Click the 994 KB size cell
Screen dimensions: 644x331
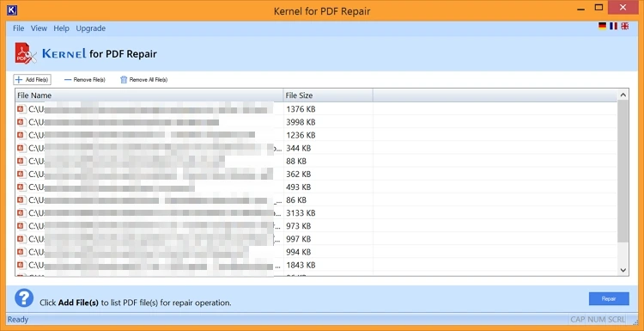pyautogui.click(x=328, y=252)
